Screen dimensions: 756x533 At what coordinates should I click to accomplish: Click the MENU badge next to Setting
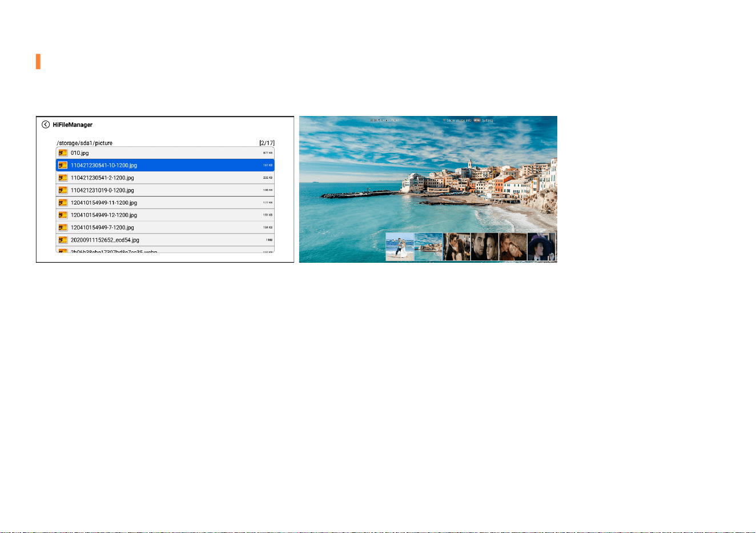click(x=477, y=121)
